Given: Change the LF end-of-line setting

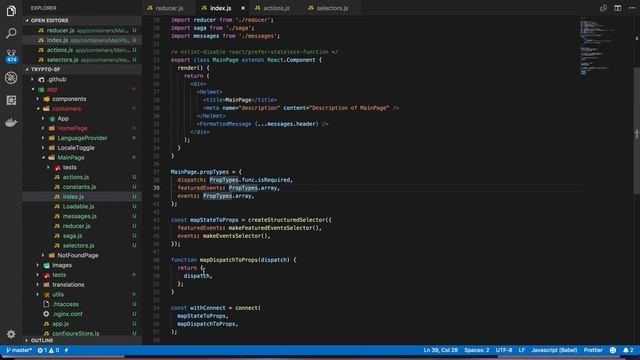Looking at the screenshot, I should [522, 350].
